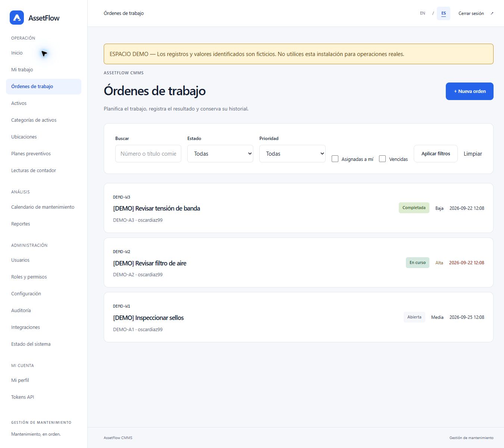Click the AssetFlow logo icon
The width and height of the screenshot is (504, 448).
tap(17, 18)
